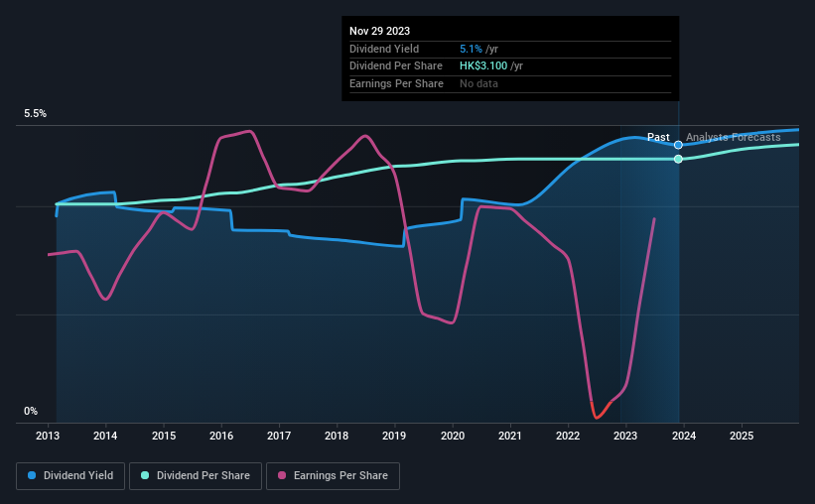
Task: Click the Dividend Per Share tooltip row label
Action: click(x=396, y=66)
